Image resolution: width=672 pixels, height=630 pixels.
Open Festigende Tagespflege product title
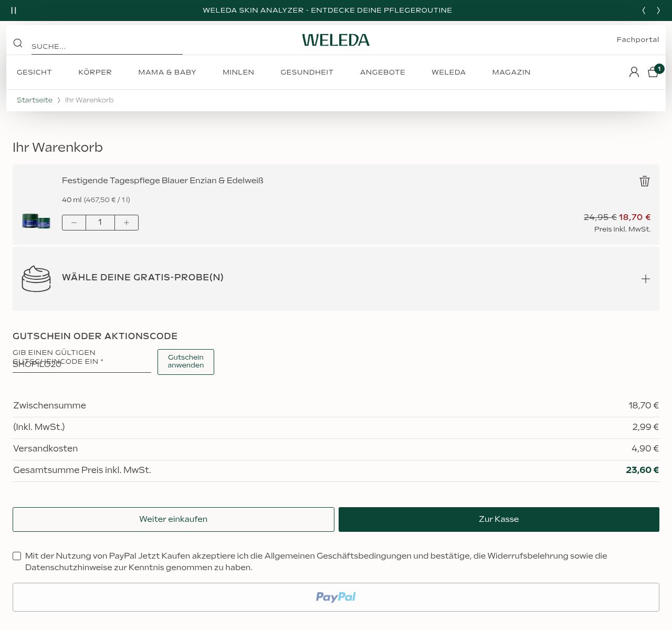pos(163,181)
